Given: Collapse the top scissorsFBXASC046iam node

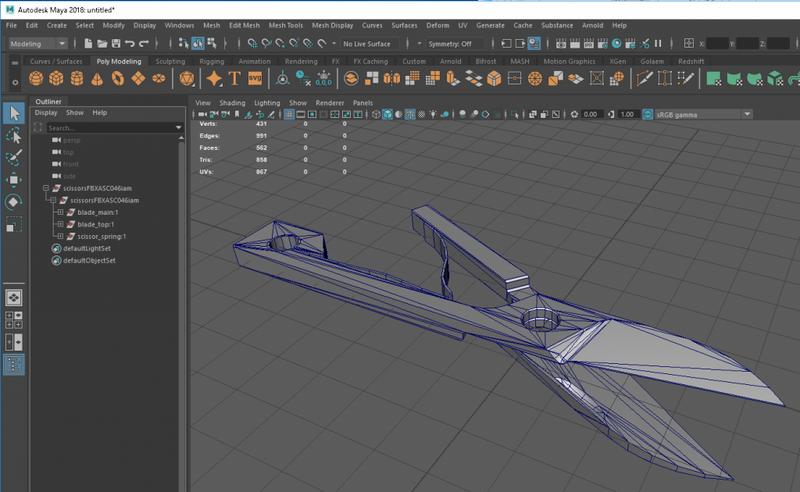Looking at the screenshot, I should click(46, 188).
